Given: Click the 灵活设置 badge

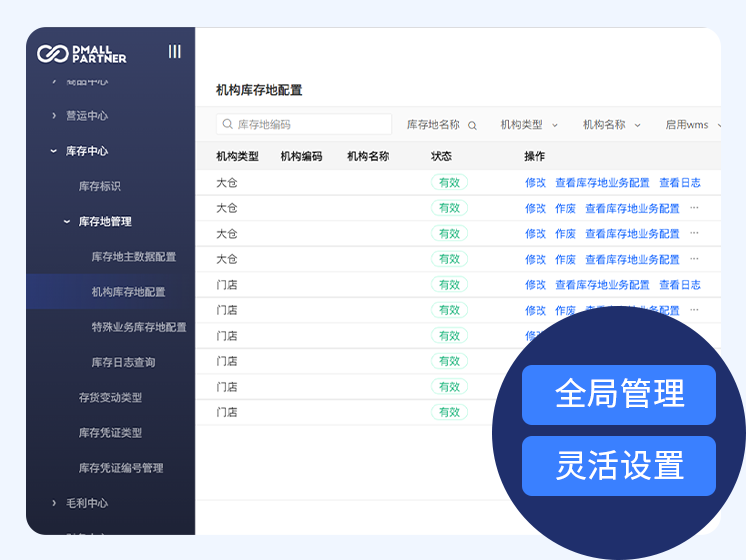Looking at the screenshot, I should pos(618,466).
